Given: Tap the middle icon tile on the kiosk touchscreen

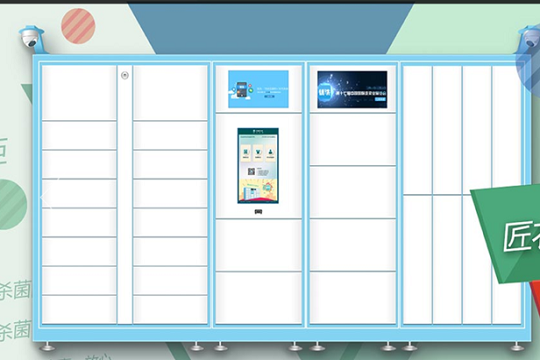Looking at the screenshot, I should tap(258, 153).
